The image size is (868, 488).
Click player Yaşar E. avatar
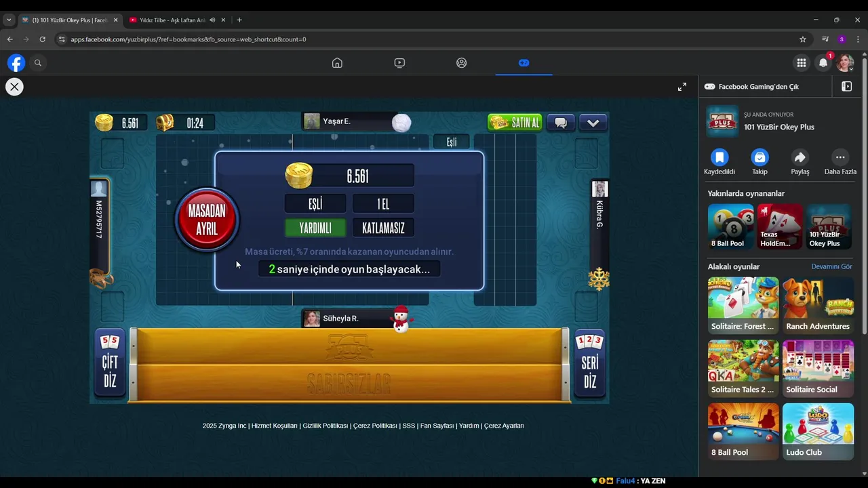coord(312,121)
